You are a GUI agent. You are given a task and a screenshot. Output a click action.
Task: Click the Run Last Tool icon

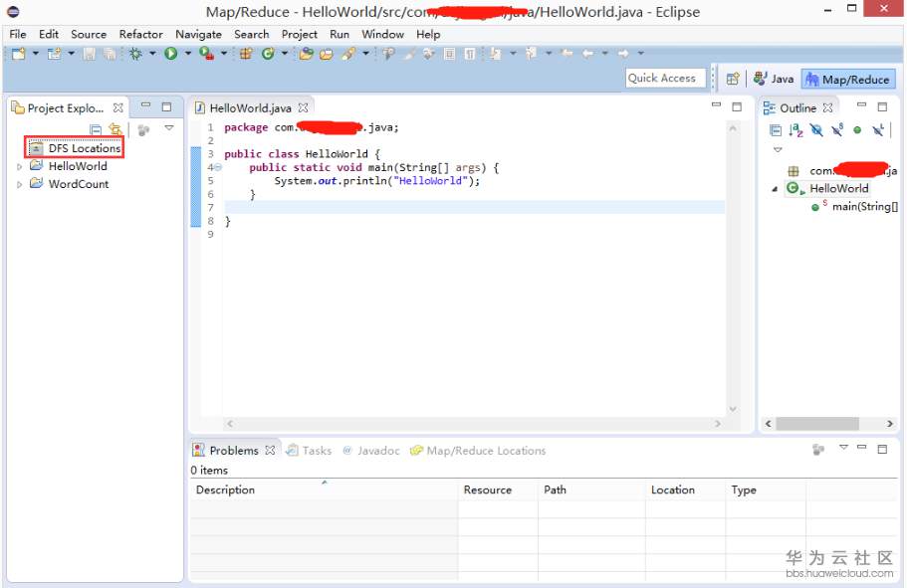[x=206, y=53]
